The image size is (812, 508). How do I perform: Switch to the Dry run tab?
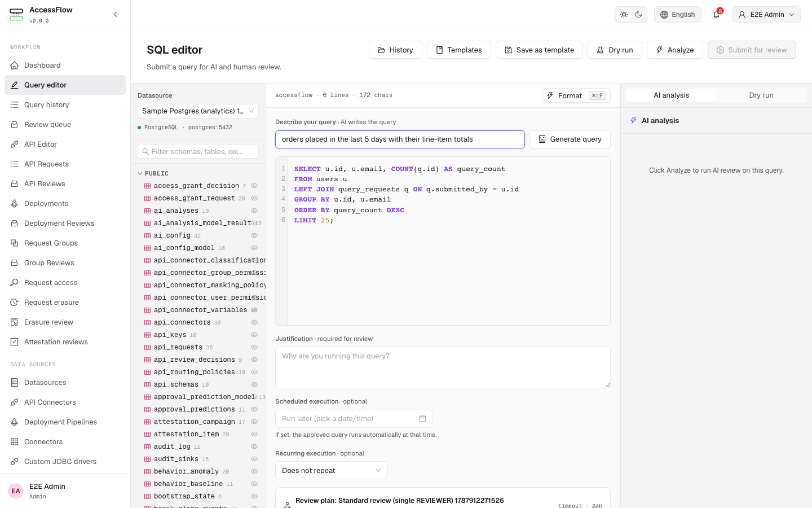[761, 95]
